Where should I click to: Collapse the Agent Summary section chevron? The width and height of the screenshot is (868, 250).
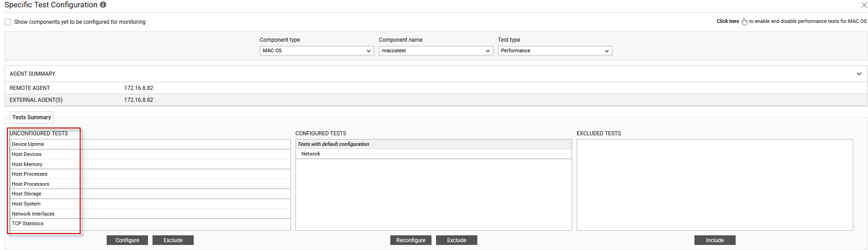[859, 74]
